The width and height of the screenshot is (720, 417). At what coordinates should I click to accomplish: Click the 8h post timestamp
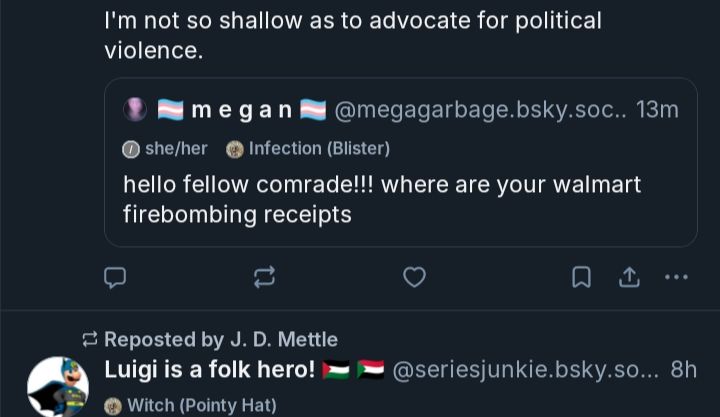(684, 370)
